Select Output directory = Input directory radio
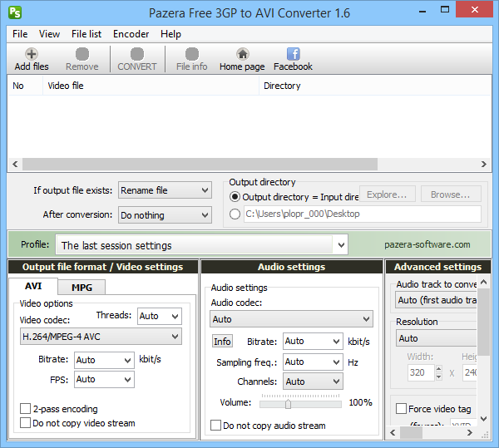The width and height of the screenshot is (499, 448). pyautogui.click(x=235, y=197)
